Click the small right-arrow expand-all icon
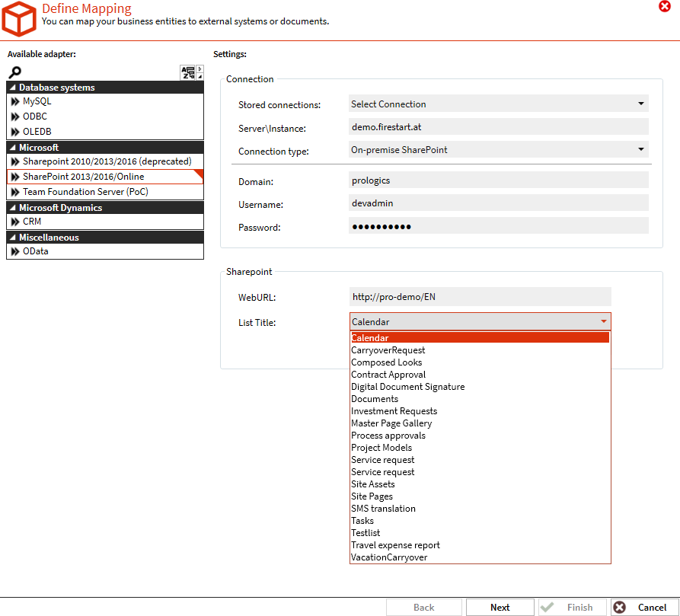 click(x=200, y=69)
